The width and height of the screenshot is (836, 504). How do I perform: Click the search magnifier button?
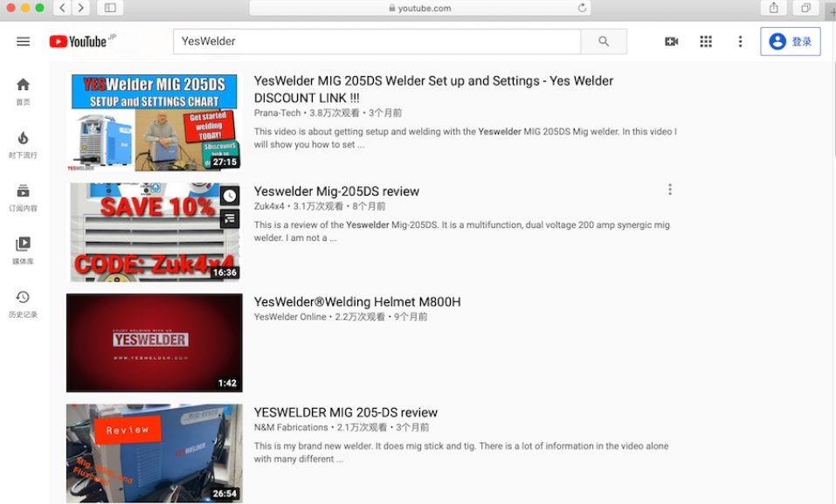(604, 41)
